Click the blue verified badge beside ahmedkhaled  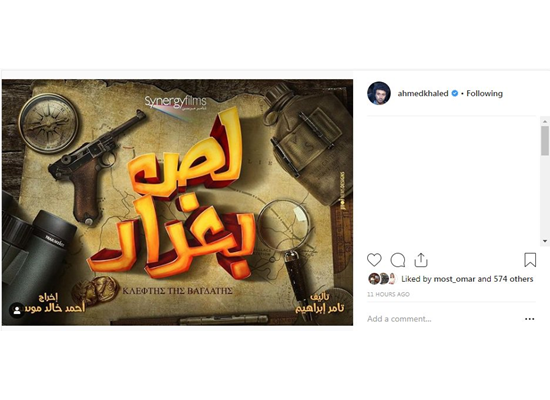click(455, 93)
